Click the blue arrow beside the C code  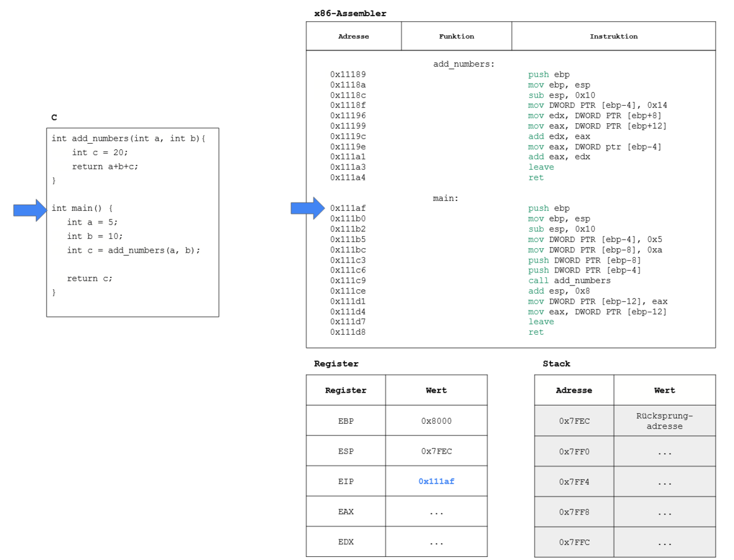(30, 210)
